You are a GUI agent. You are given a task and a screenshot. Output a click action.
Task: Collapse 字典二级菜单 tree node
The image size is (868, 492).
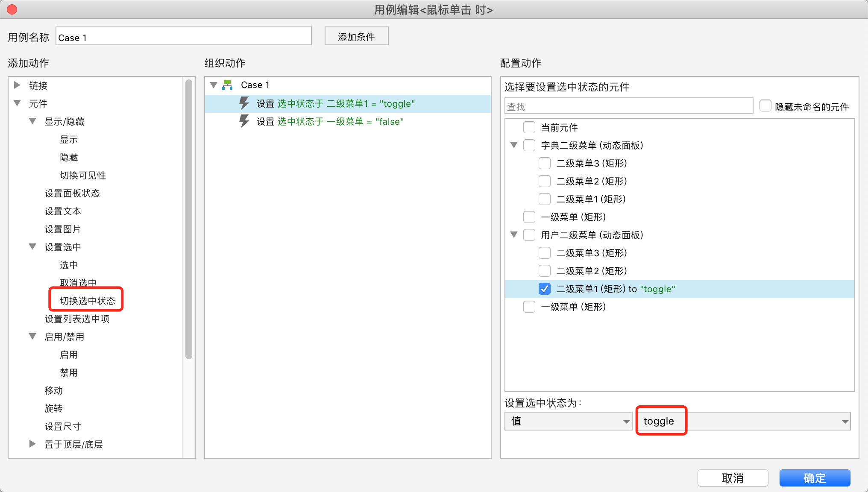click(x=514, y=145)
